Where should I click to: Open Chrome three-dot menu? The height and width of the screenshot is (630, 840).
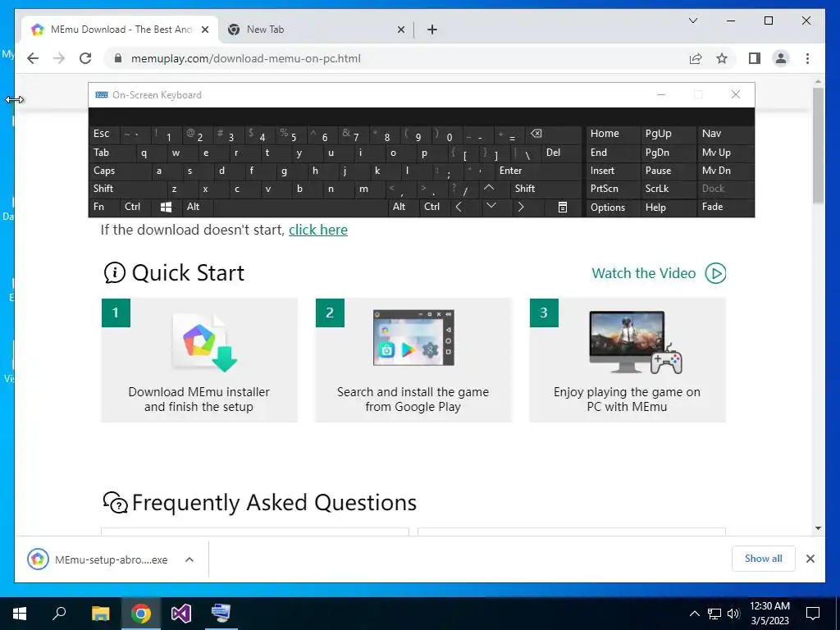point(807,58)
